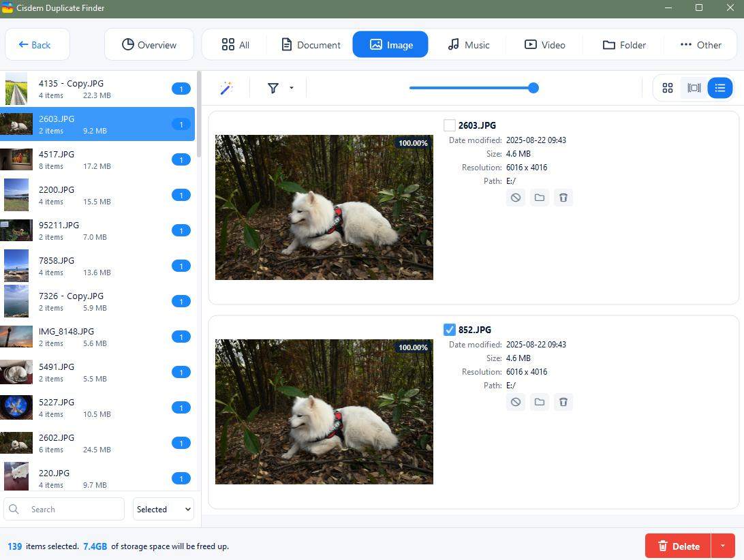
Task: Check the 2603.JPG checkbox
Action: (450, 125)
